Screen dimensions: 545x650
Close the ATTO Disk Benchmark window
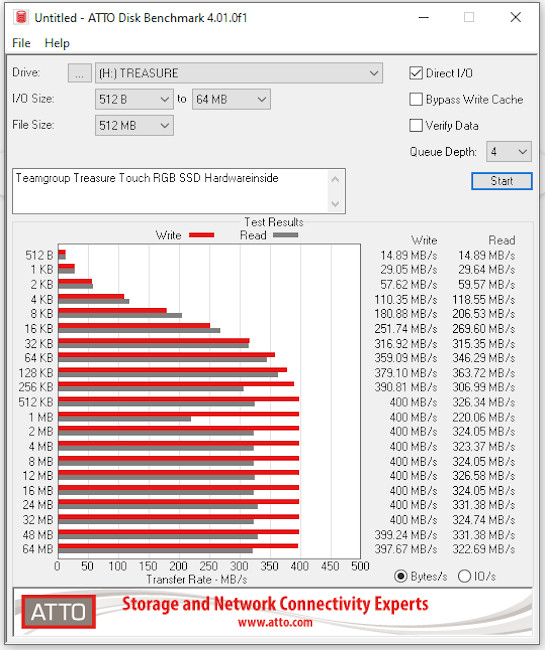(x=516, y=17)
